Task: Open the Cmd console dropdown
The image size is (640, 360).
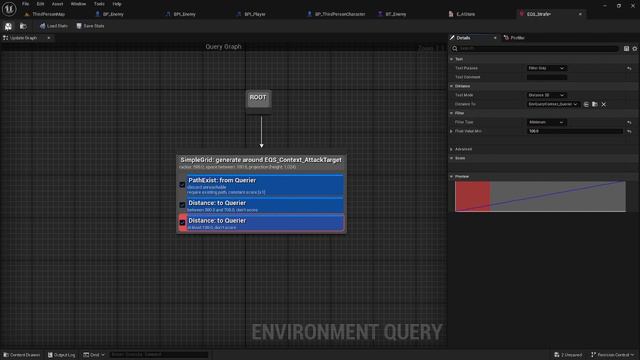Action: coord(94,355)
